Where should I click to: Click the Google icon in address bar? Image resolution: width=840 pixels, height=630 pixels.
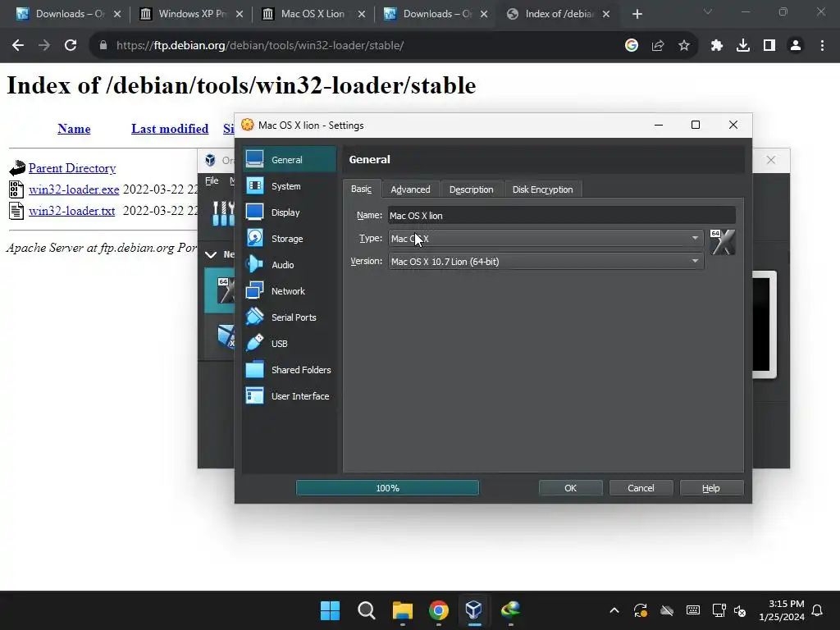click(632, 46)
